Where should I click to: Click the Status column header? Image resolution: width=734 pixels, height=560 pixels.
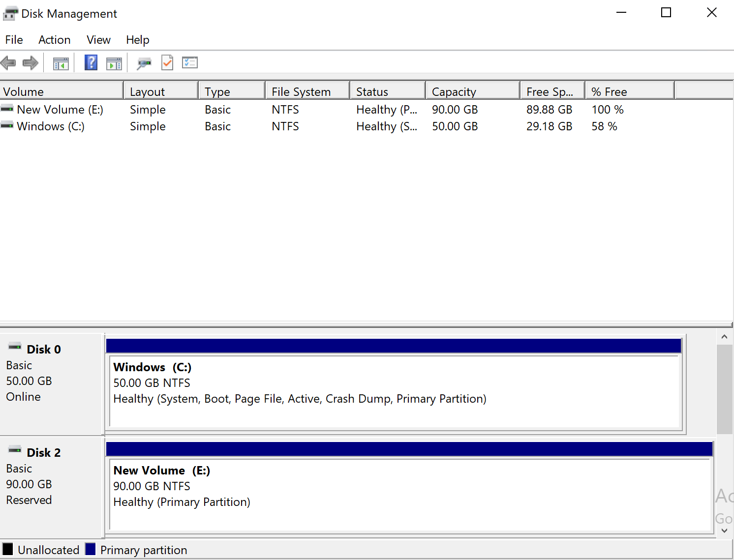[387, 91]
